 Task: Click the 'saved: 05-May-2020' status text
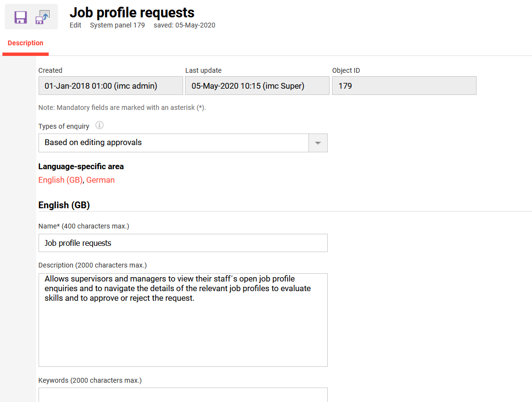[x=184, y=25]
